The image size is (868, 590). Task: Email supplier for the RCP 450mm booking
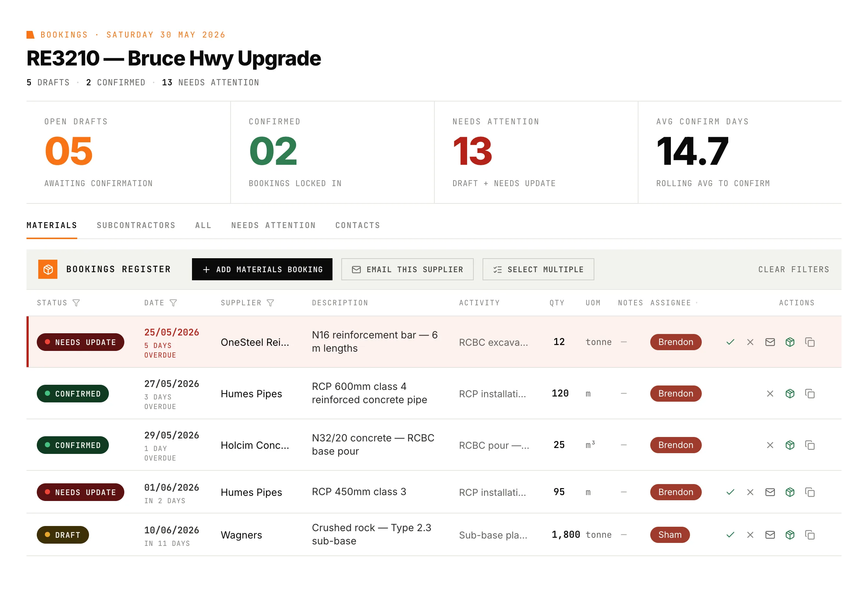pyautogui.click(x=770, y=492)
